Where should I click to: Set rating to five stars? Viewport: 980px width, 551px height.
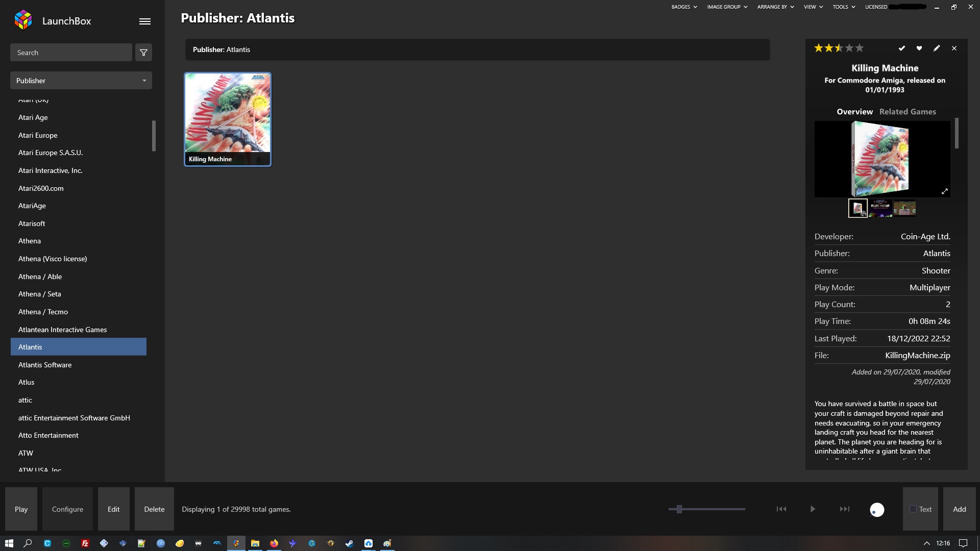860,48
